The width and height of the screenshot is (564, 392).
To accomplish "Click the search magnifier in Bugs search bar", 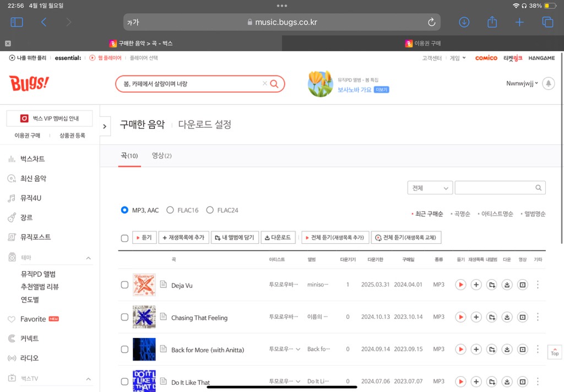I will (274, 84).
